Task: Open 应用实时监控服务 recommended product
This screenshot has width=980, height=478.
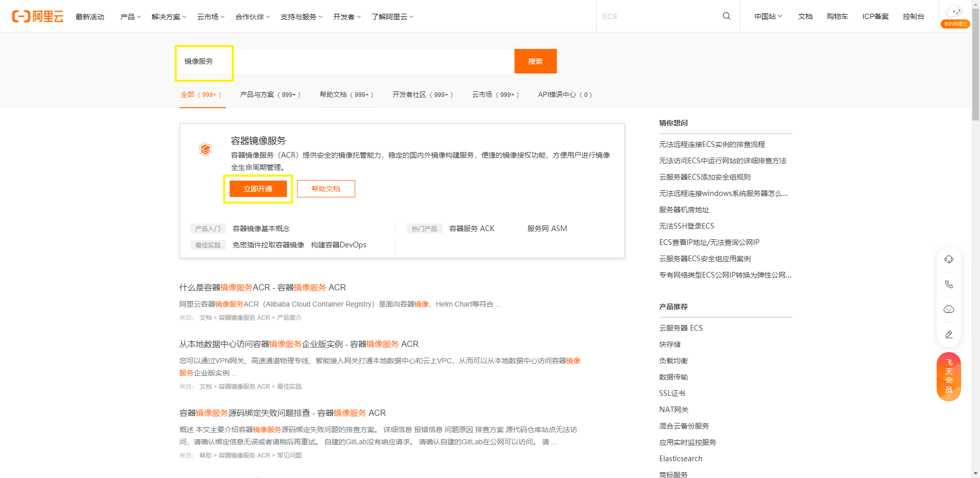Action: [x=688, y=442]
